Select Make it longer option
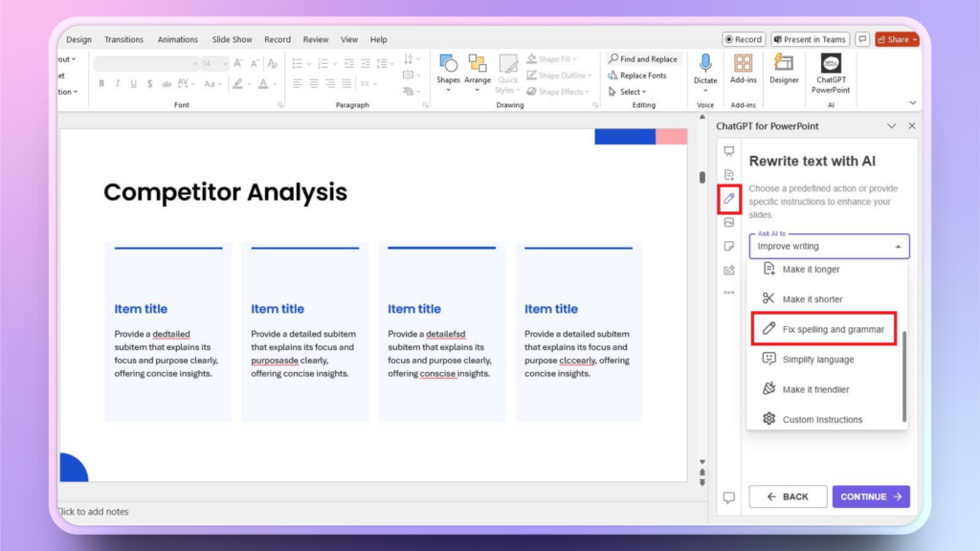This screenshot has width=980, height=551. [827, 269]
